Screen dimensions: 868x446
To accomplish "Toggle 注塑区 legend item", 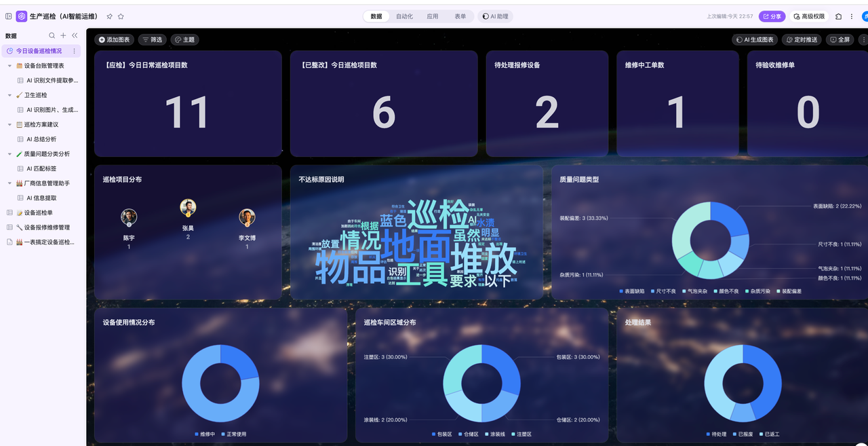I will tap(521, 434).
